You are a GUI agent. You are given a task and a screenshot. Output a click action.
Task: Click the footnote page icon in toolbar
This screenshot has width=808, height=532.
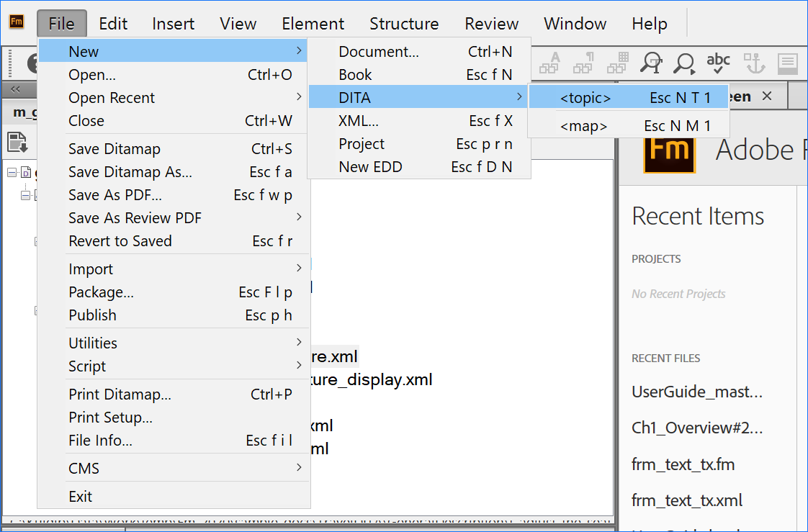(x=787, y=63)
